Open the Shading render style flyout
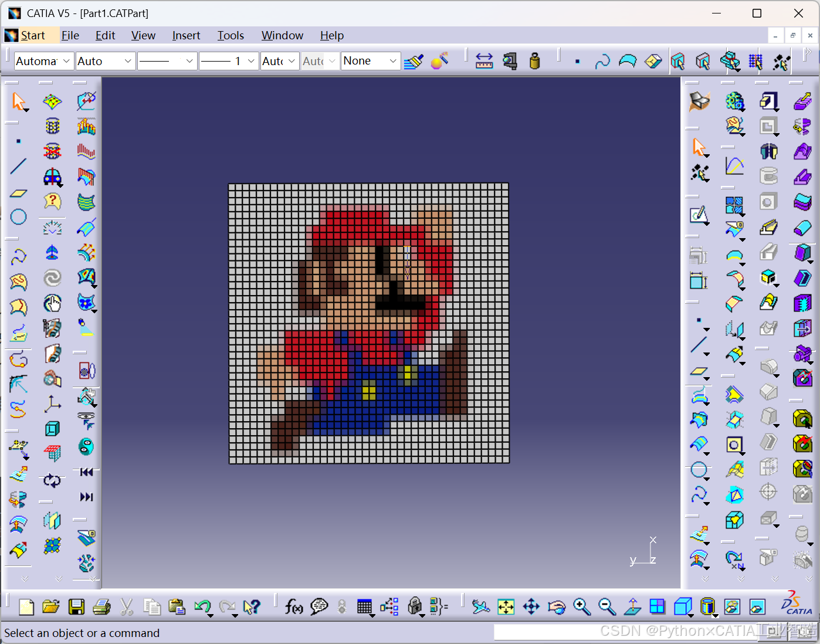The height and width of the screenshot is (644, 820). tap(708, 606)
